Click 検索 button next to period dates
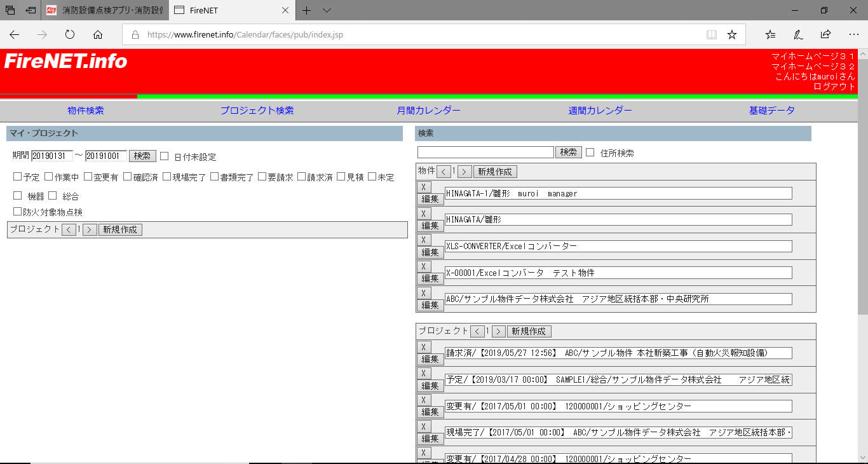 click(x=142, y=156)
